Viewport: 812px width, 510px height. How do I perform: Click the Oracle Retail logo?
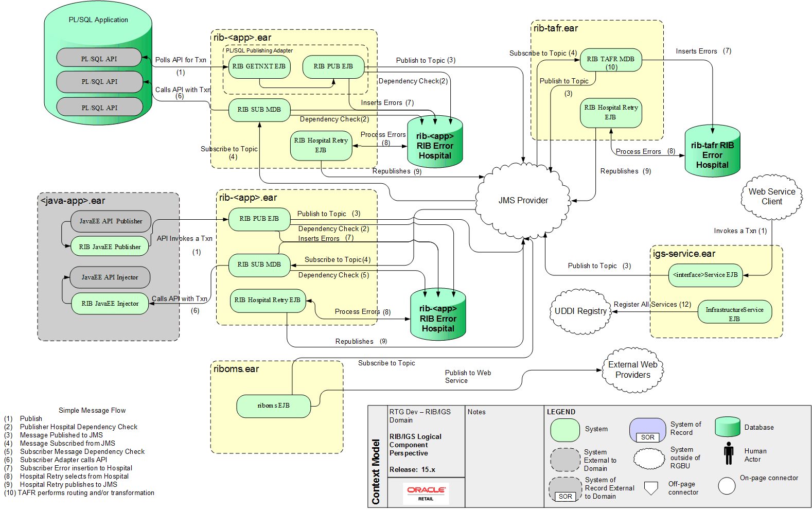[426, 493]
